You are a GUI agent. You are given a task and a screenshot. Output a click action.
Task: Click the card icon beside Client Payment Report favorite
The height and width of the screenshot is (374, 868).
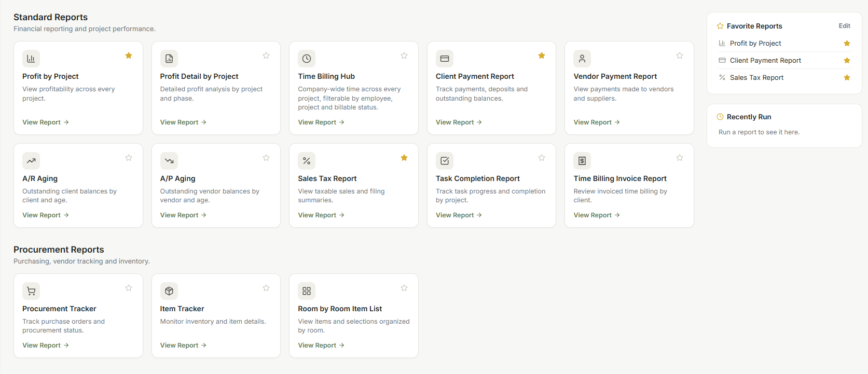click(x=722, y=60)
